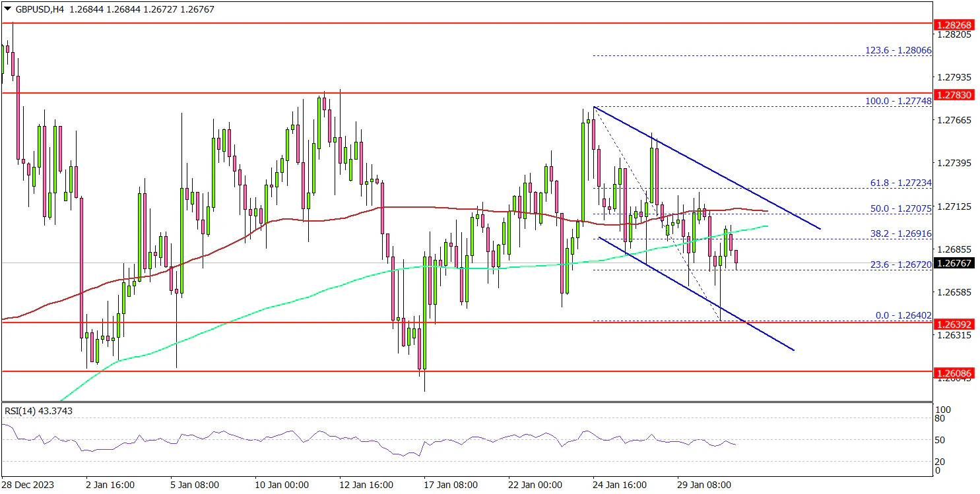Click the 61.8 - 1.27234 Fibonacci label
This screenshot has width=980, height=494.
click(x=900, y=183)
